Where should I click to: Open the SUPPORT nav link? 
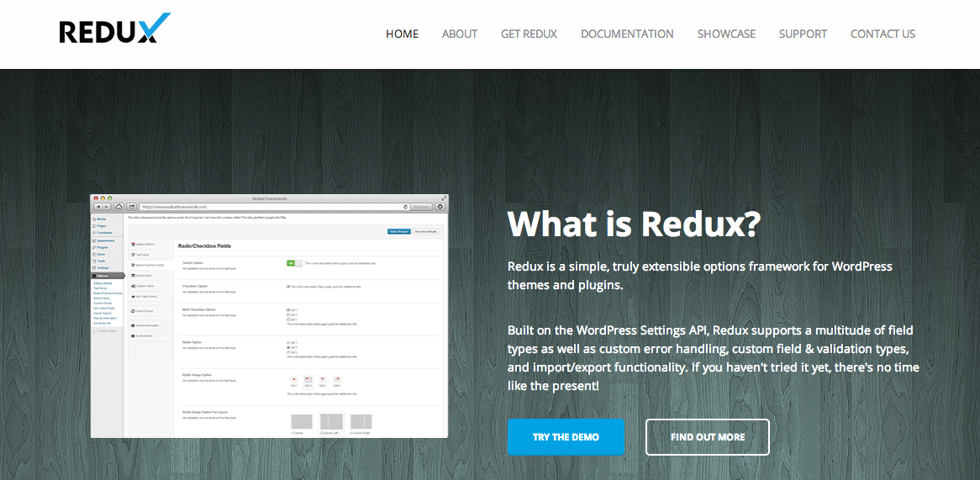[x=803, y=34]
